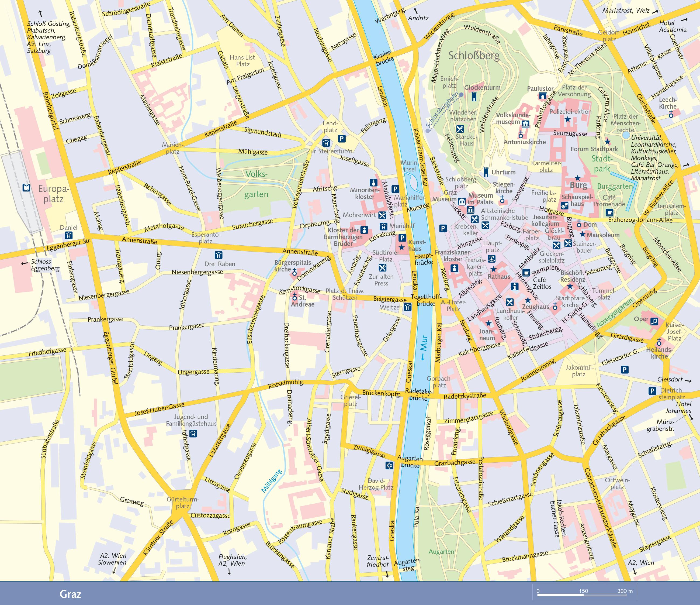Click the music note icon at Oper

click(x=654, y=321)
